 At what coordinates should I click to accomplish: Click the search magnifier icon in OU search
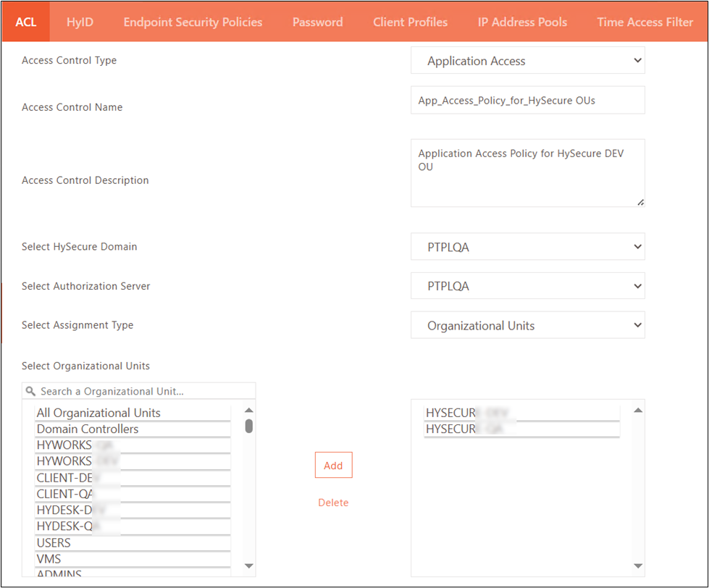click(30, 391)
